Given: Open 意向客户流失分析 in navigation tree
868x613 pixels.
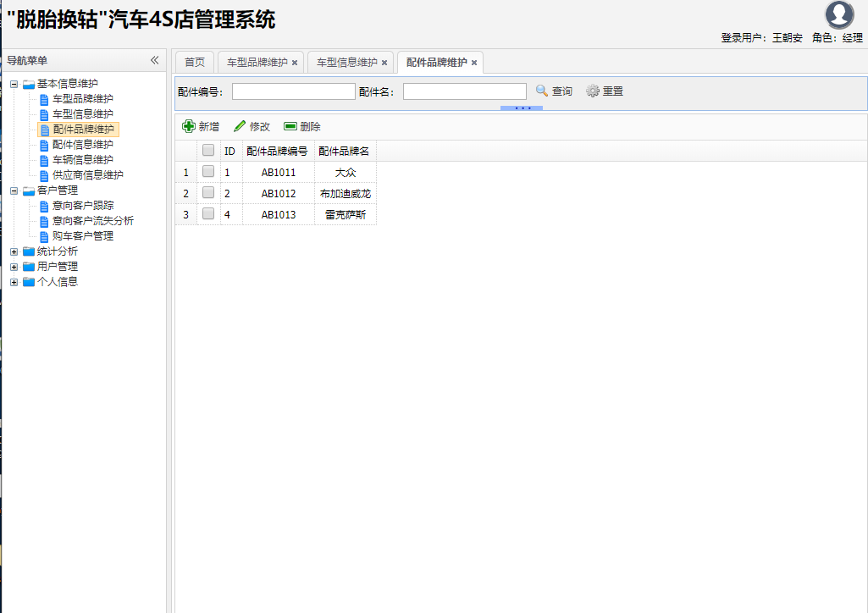Looking at the screenshot, I should (x=92, y=221).
